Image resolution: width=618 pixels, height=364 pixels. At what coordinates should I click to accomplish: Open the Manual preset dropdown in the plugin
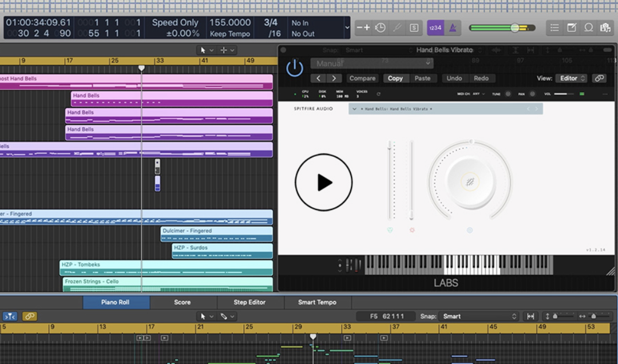pyautogui.click(x=372, y=63)
